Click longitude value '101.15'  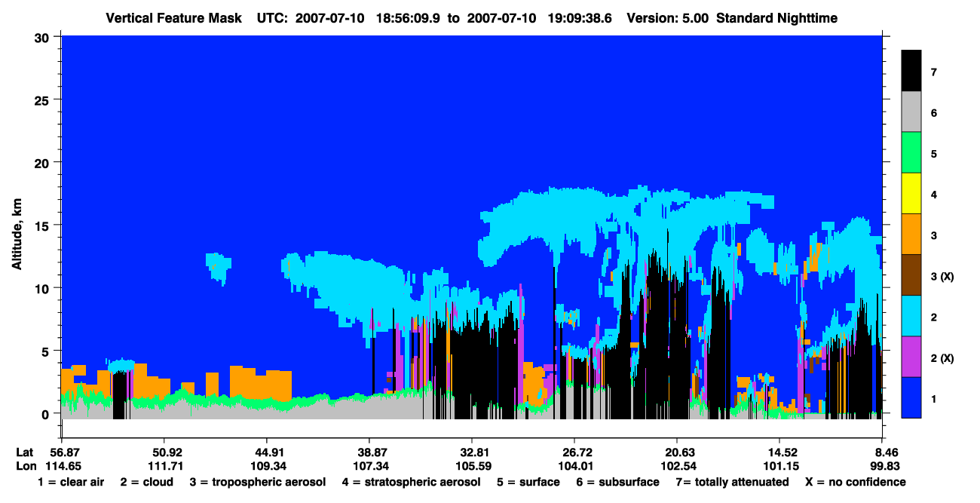(x=780, y=466)
